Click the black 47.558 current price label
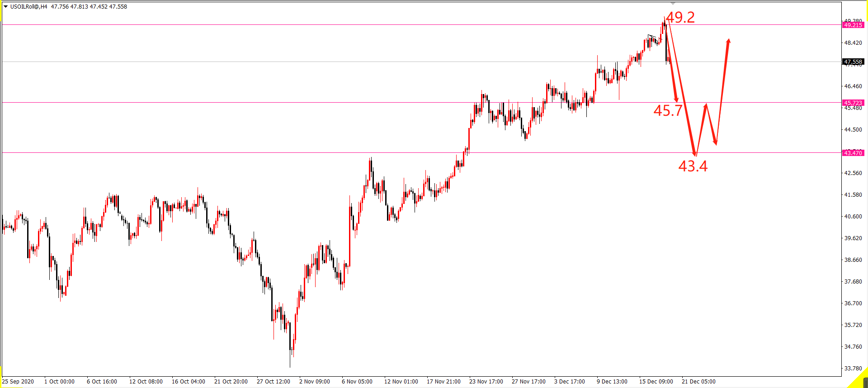868x388 pixels. [x=853, y=62]
